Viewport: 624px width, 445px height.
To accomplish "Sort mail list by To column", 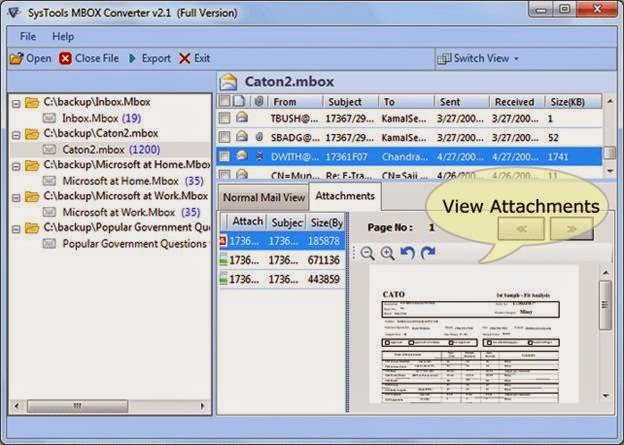I will 406,102.
